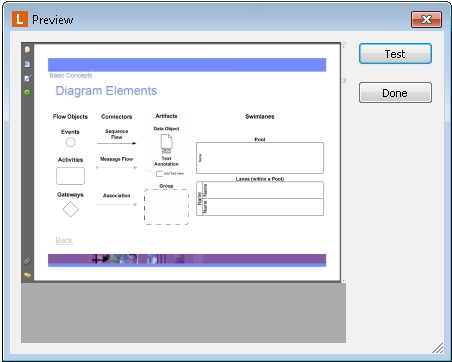Open the paperclip attachments icon
Viewport: 452px width, 362px height.
pos(27,261)
